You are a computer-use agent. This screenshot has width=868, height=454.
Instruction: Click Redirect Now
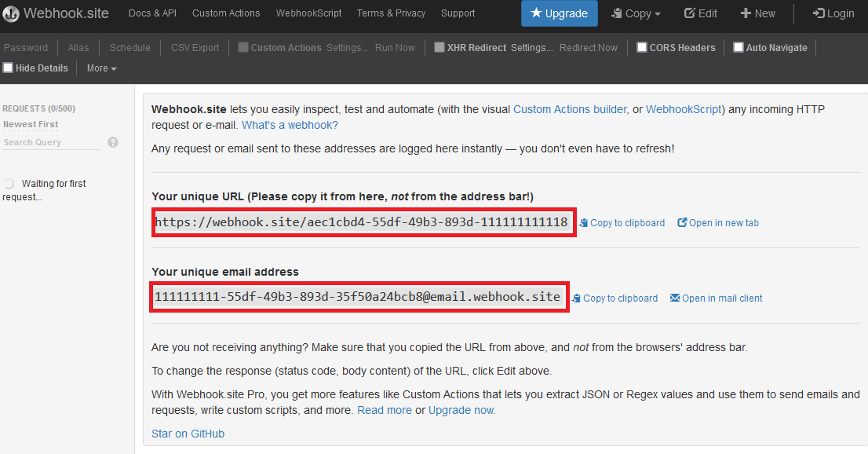pos(588,48)
